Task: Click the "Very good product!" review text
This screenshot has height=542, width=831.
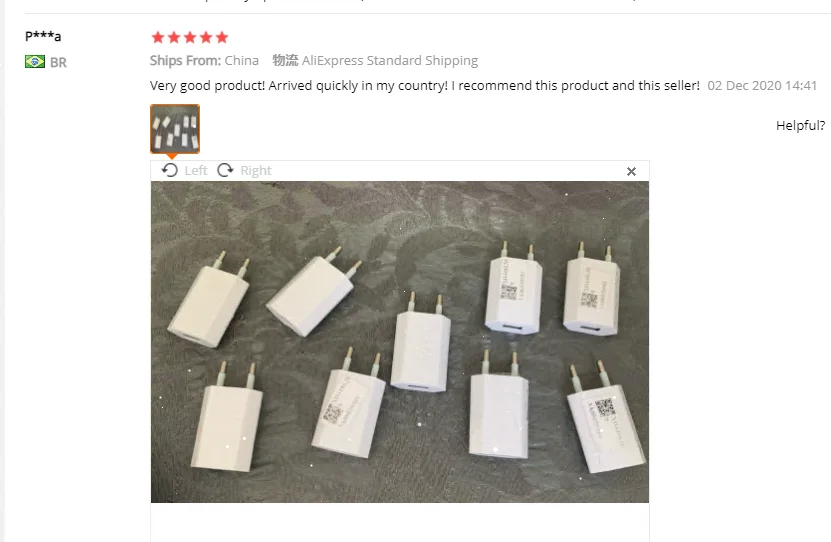Action: click(x=208, y=85)
